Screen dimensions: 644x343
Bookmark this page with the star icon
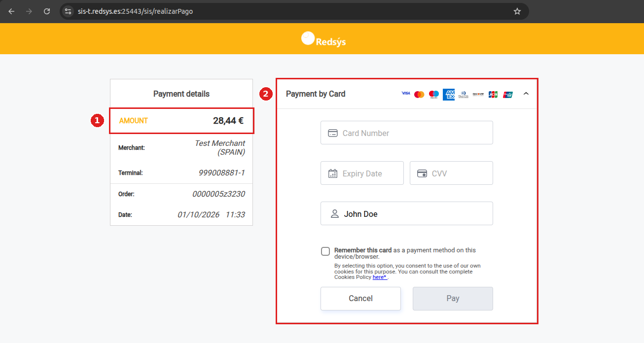point(517,11)
